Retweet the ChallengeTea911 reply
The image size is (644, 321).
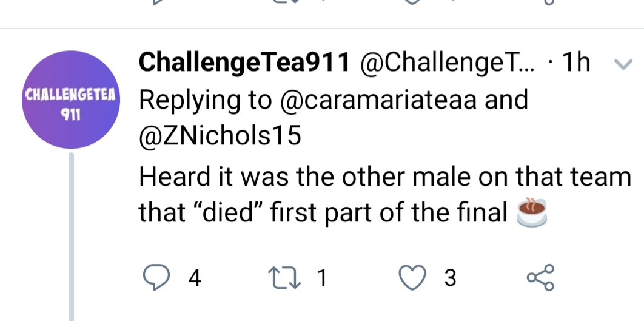[x=284, y=277]
